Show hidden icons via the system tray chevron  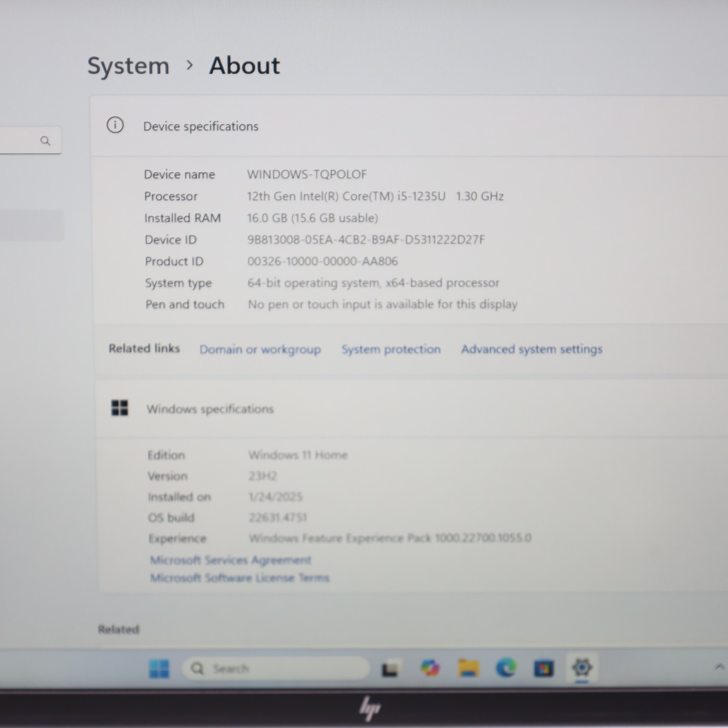click(x=719, y=667)
